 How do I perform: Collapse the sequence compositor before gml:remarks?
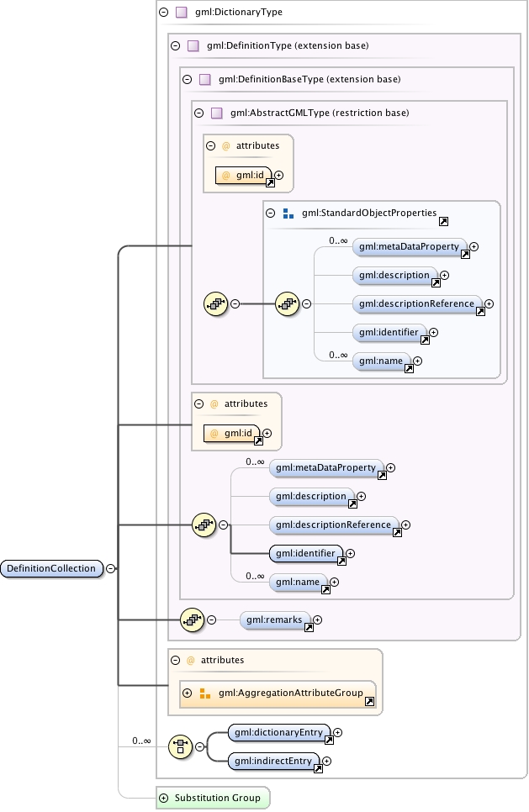(211, 620)
